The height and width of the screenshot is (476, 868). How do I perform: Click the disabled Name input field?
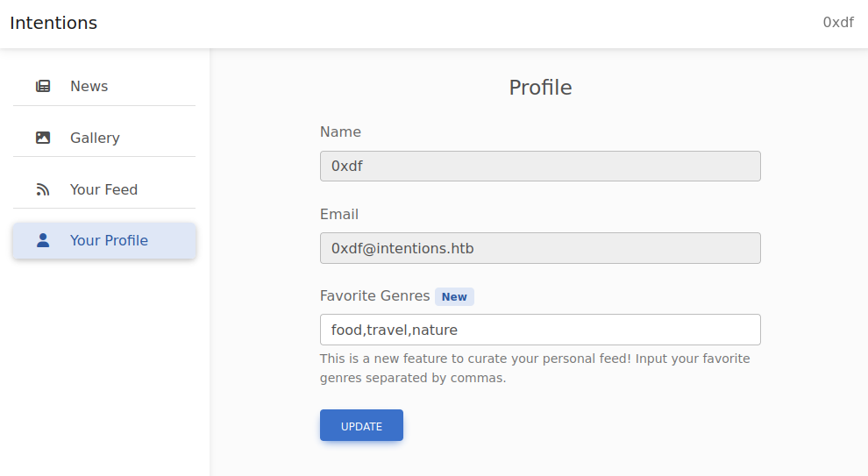click(539, 166)
